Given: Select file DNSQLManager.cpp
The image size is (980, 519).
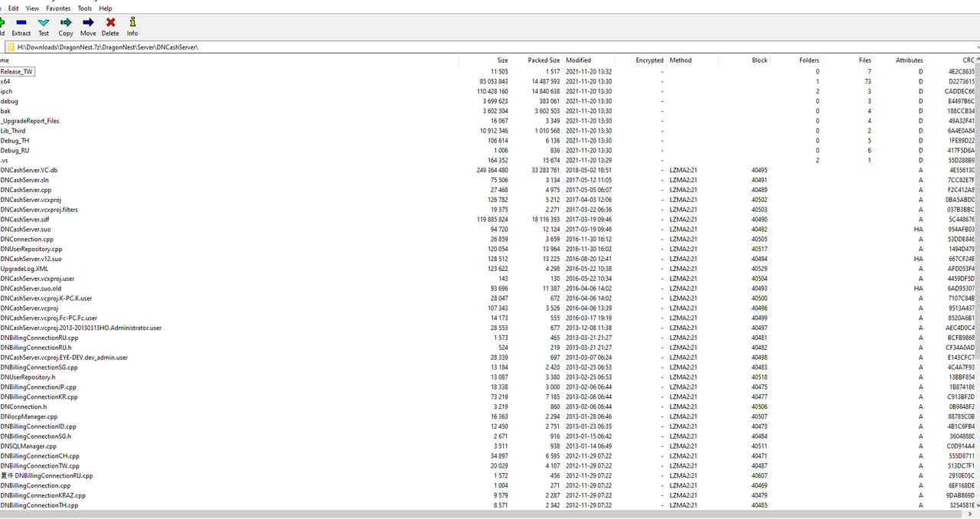Looking at the screenshot, I should (x=28, y=446).
